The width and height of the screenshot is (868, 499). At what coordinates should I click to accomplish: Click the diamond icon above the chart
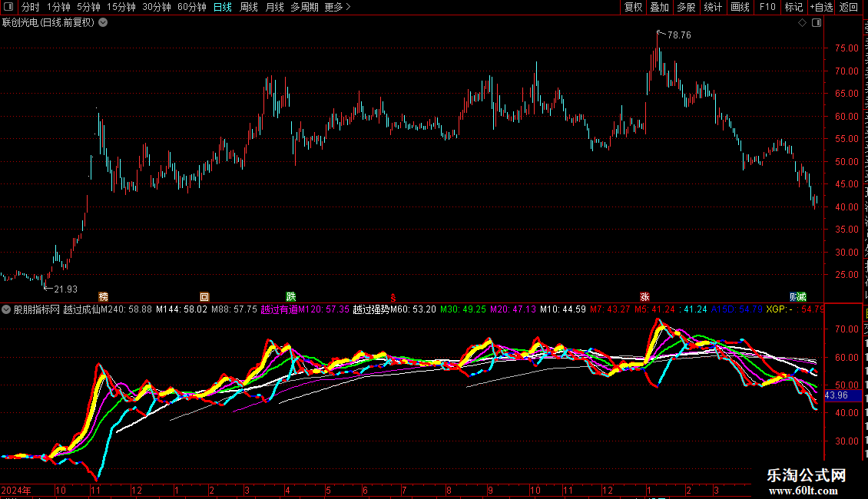(x=802, y=23)
